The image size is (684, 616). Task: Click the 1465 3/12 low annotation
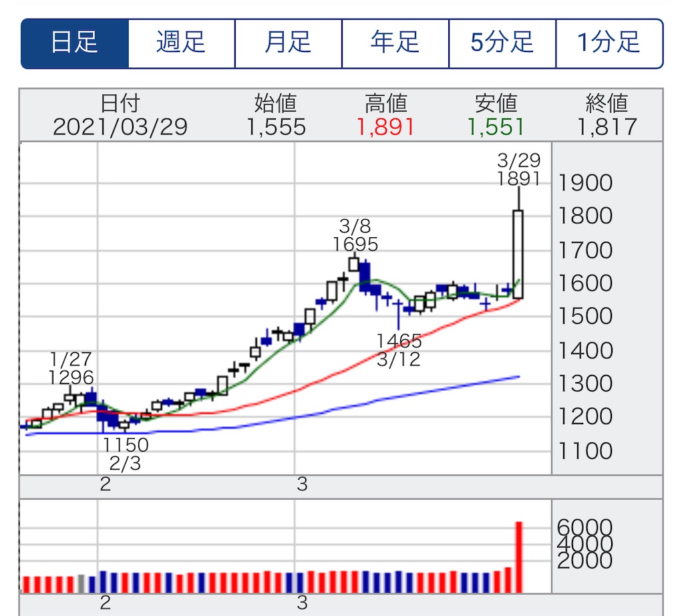[399, 350]
